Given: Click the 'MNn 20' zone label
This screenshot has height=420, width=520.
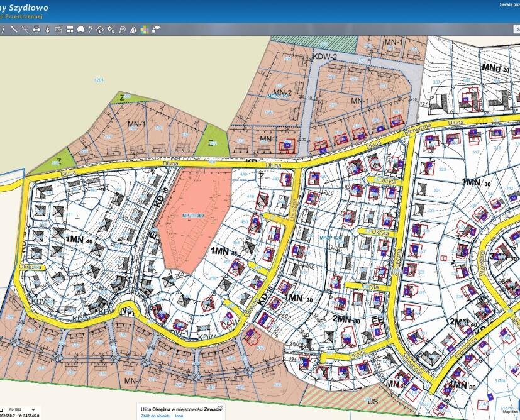Looking at the screenshot, I should pyautogui.click(x=495, y=69).
